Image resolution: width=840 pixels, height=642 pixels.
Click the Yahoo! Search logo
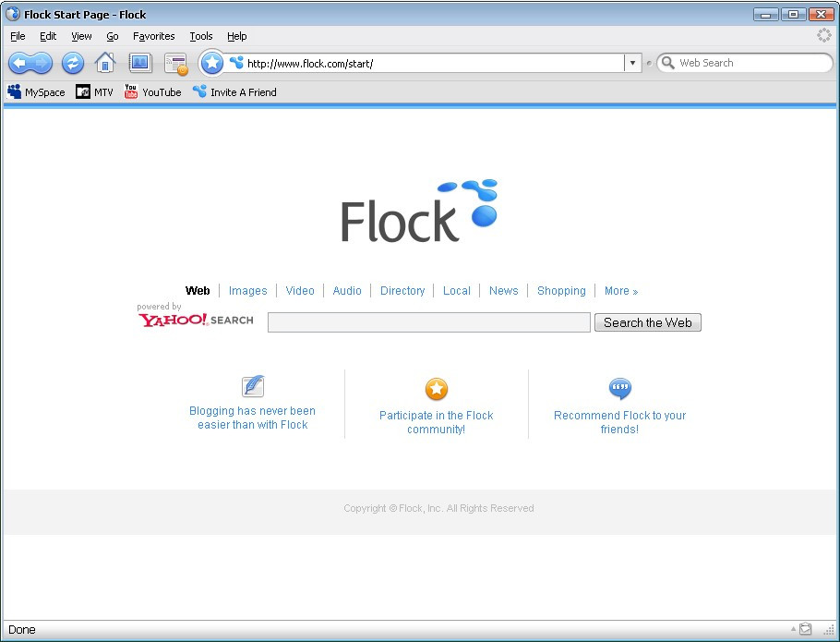coord(196,320)
